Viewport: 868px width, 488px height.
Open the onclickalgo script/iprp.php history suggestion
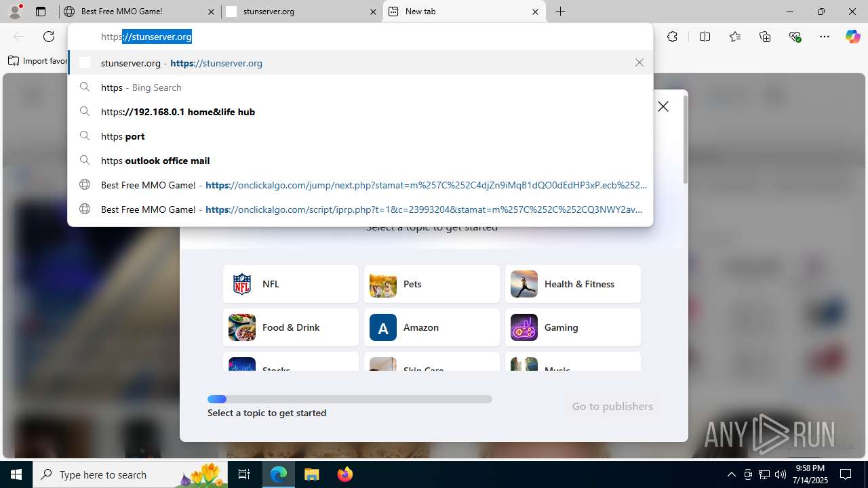[x=360, y=209]
